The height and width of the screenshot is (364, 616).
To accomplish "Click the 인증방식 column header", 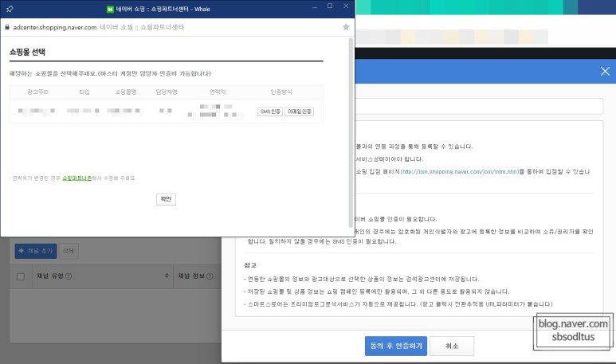I will pyautogui.click(x=281, y=92).
